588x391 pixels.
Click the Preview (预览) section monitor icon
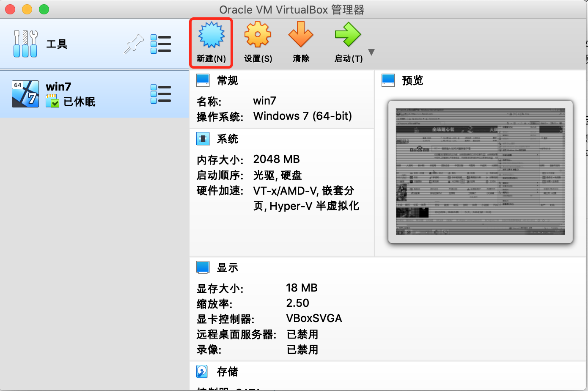click(x=388, y=80)
